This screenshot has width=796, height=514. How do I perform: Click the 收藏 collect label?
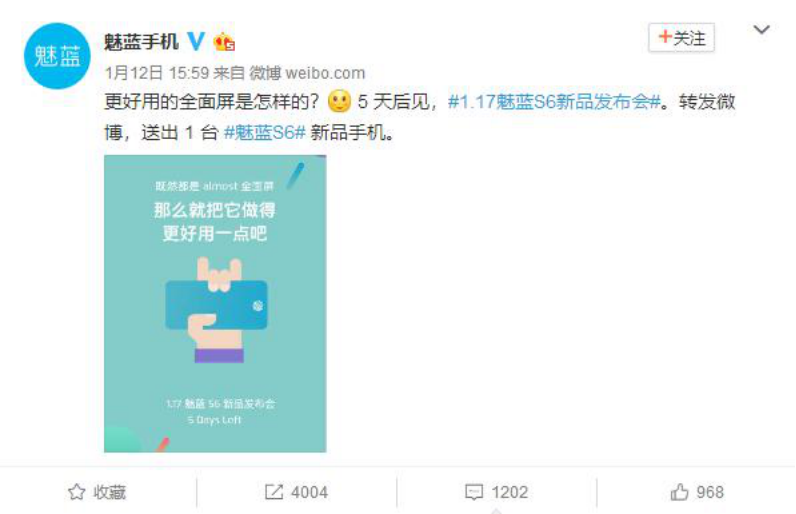pyautogui.click(x=109, y=492)
